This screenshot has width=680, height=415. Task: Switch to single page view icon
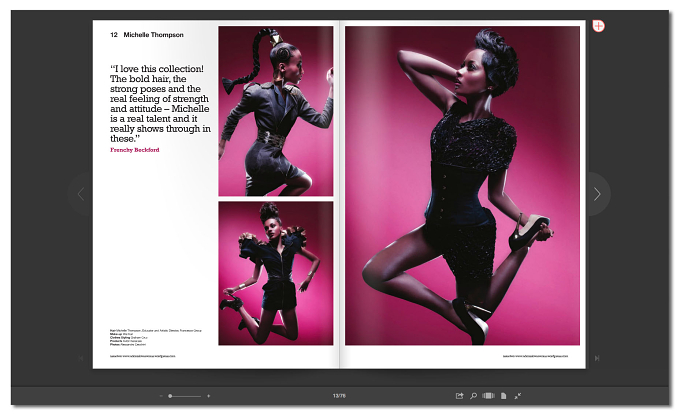503,395
